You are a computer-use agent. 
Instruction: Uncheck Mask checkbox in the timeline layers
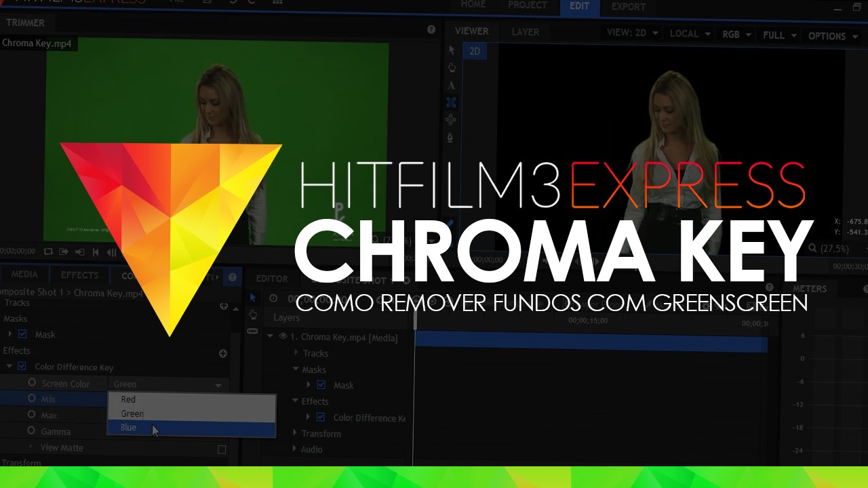point(321,385)
